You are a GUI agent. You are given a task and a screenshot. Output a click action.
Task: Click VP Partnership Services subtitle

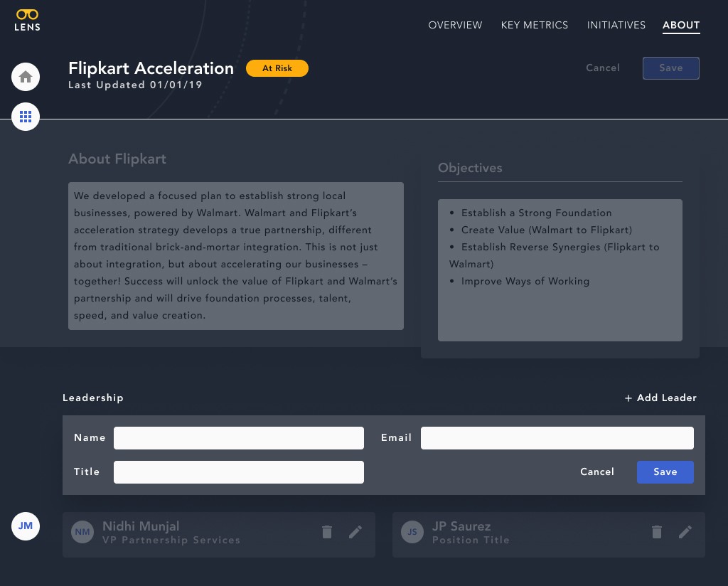[171, 540]
